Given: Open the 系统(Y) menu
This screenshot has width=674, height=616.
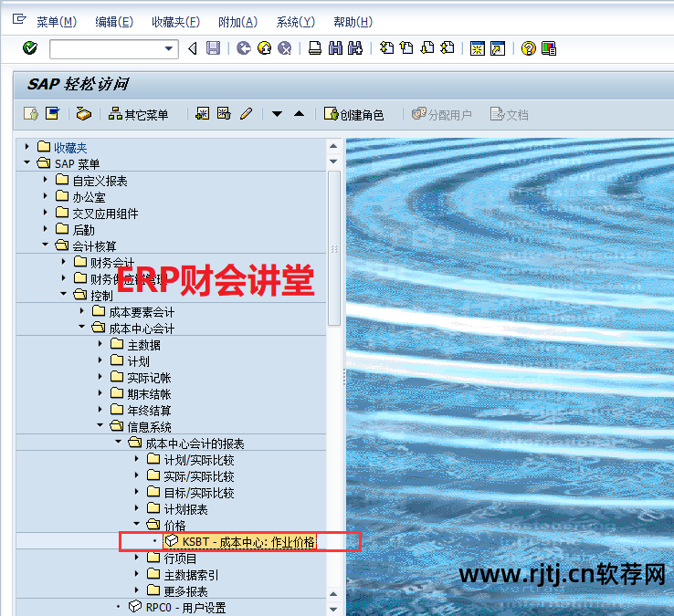Looking at the screenshot, I should (x=295, y=22).
